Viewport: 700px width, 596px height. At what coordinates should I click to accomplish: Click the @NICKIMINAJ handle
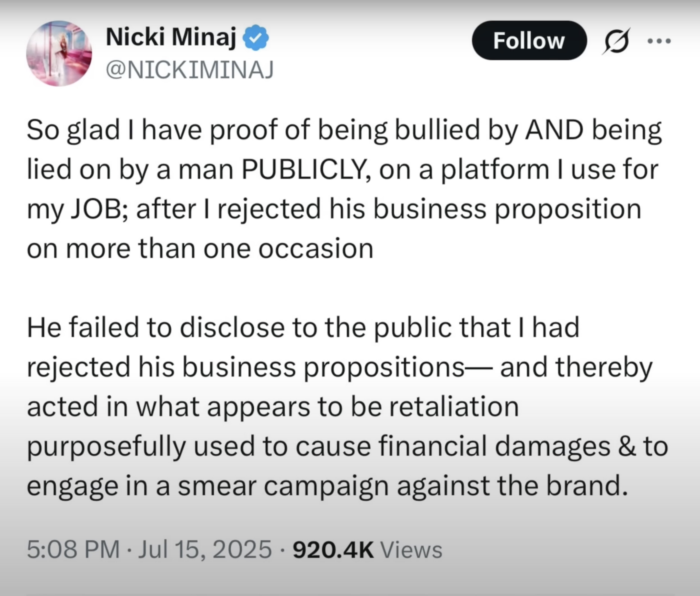point(190,70)
